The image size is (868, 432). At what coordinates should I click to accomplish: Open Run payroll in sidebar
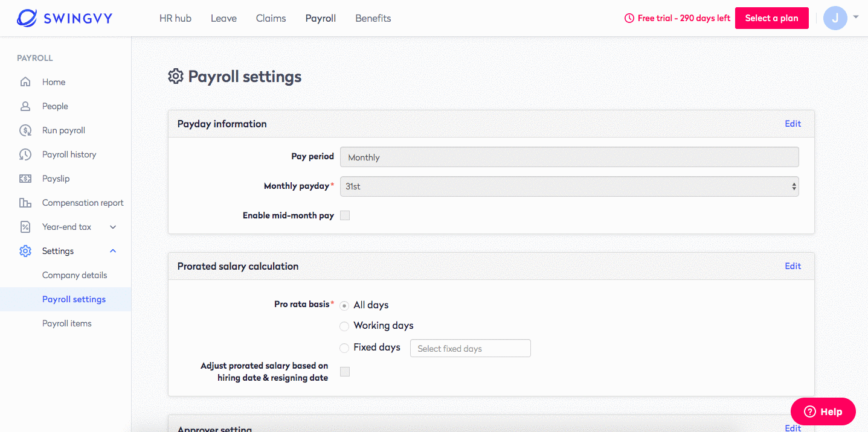(63, 130)
